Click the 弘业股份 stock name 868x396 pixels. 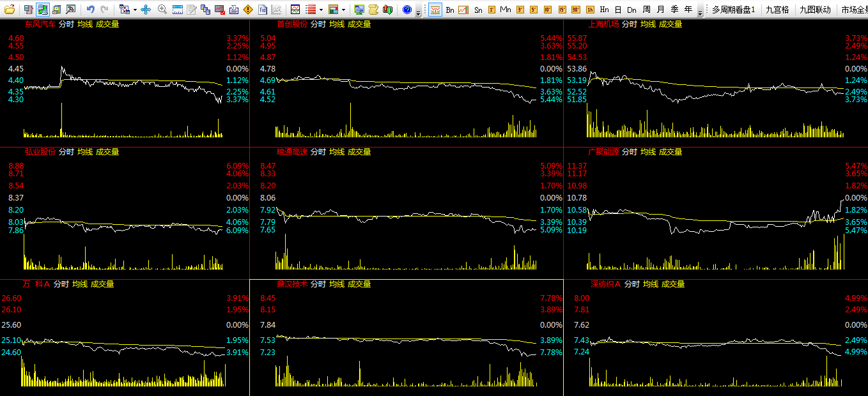[40, 152]
